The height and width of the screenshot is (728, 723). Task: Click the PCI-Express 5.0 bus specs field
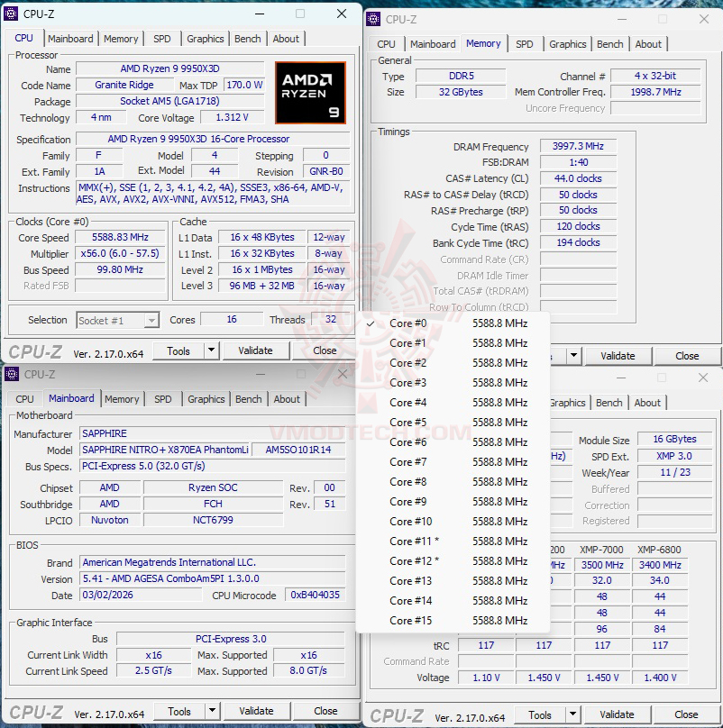pos(213,466)
